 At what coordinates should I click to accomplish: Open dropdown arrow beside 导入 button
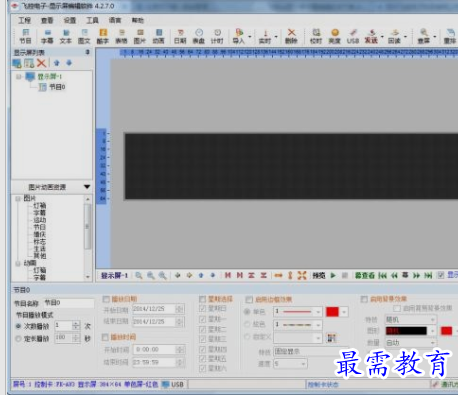[250, 37]
